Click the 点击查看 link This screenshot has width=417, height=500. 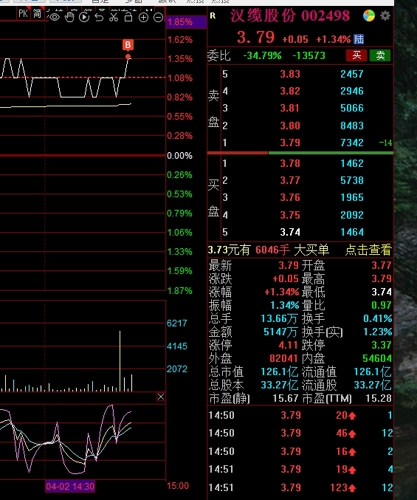point(368,250)
